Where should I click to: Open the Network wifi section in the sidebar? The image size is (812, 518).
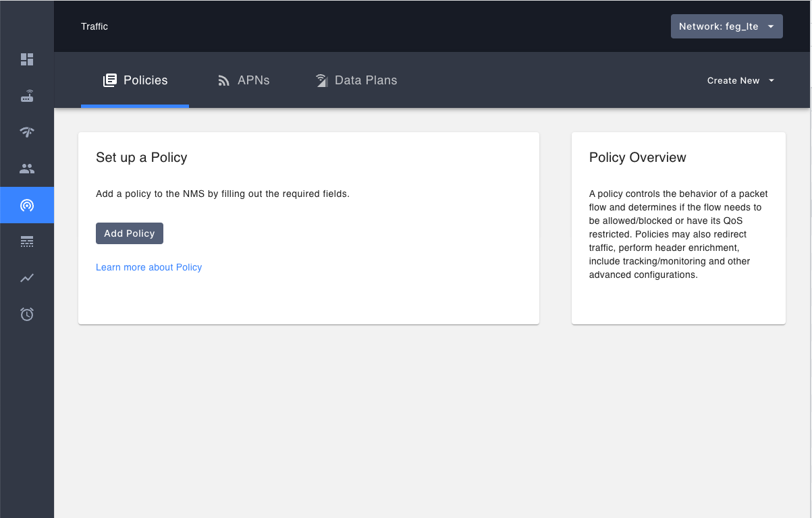click(27, 132)
